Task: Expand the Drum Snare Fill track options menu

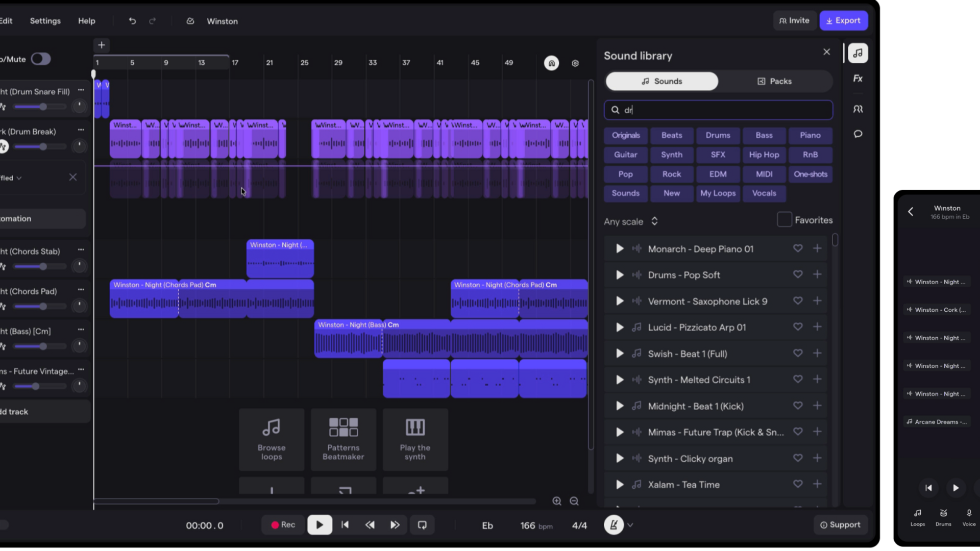Action: pyautogui.click(x=81, y=89)
